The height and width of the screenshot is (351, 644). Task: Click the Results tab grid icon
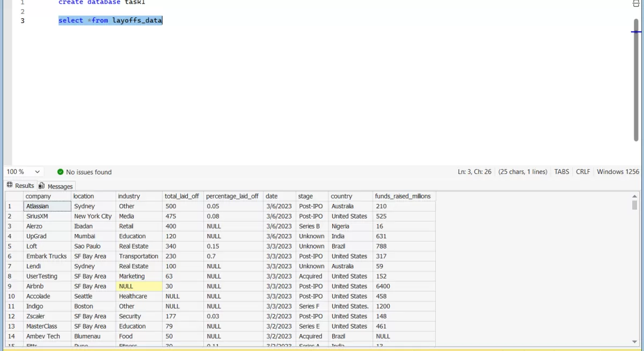click(x=10, y=185)
